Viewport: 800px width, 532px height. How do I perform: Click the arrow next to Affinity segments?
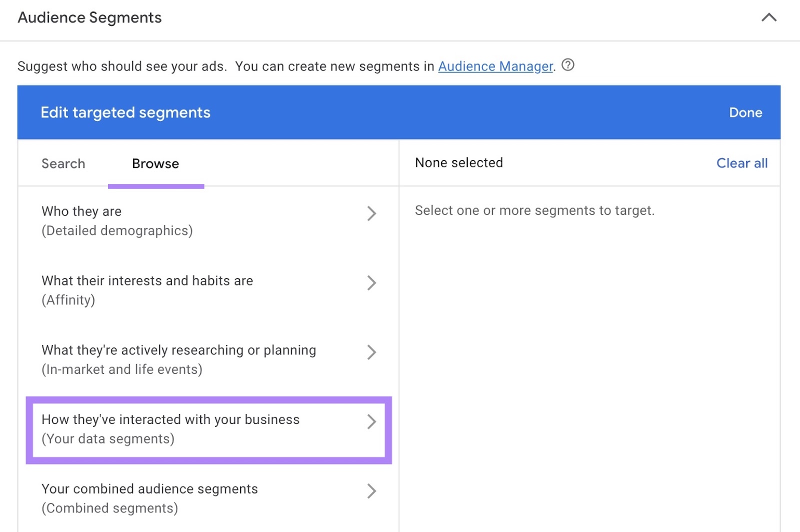pos(372,283)
